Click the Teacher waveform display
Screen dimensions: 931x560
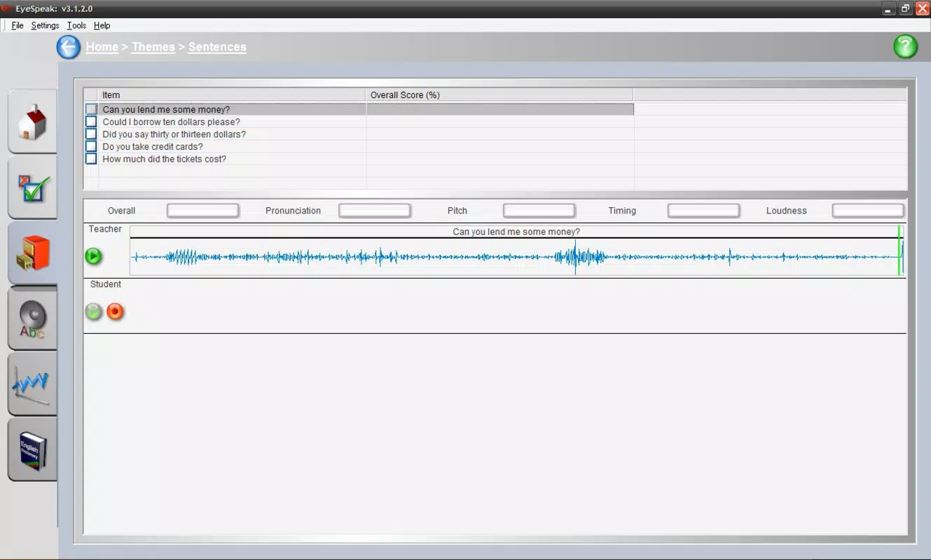pyautogui.click(x=516, y=257)
